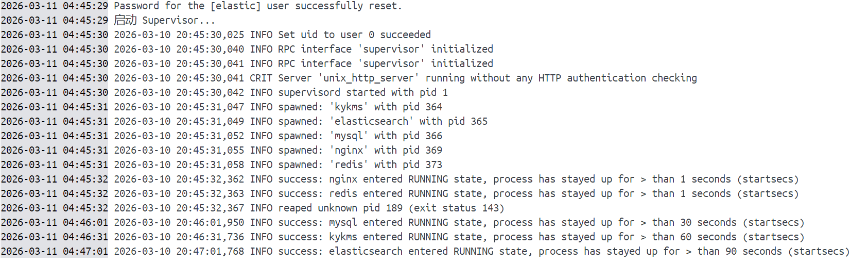Click the redis entered RUNNING state line
868x263 pixels.
pyautogui.click(x=538, y=194)
